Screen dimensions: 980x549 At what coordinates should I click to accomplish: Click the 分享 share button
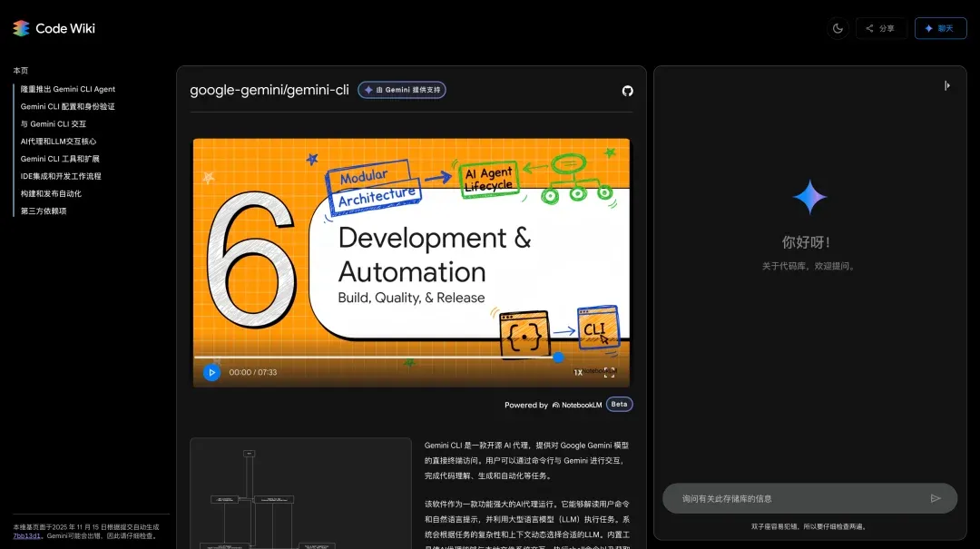click(880, 28)
